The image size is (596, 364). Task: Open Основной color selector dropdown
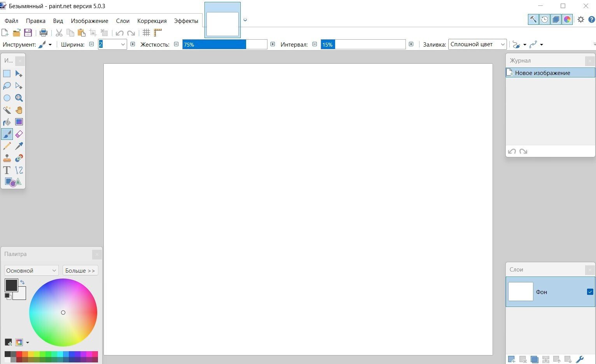(31, 270)
